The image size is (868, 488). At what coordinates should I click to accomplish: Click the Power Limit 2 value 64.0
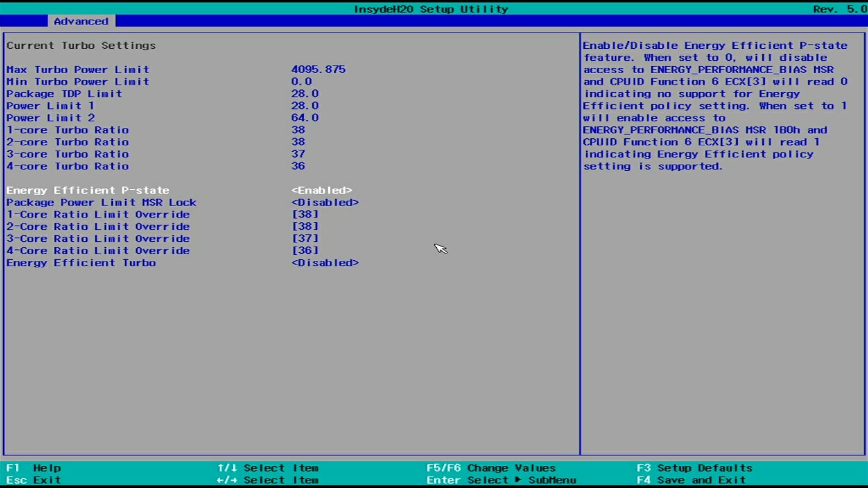305,118
